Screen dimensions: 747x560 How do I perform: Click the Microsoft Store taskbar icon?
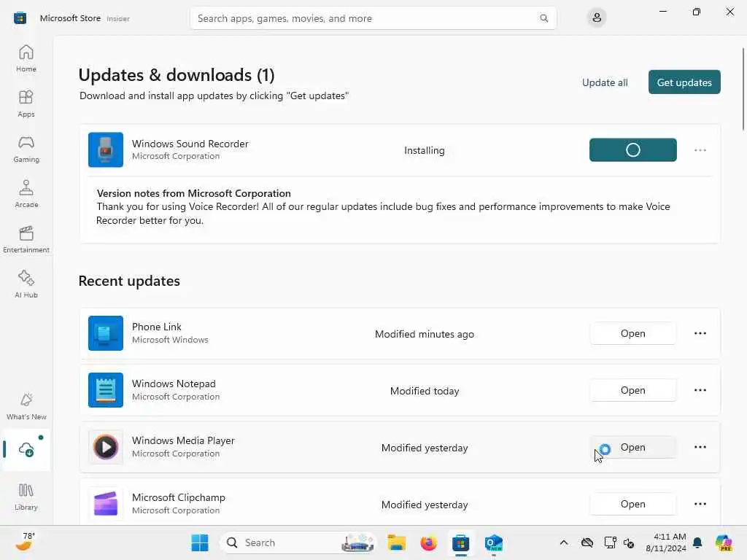[461, 542]
